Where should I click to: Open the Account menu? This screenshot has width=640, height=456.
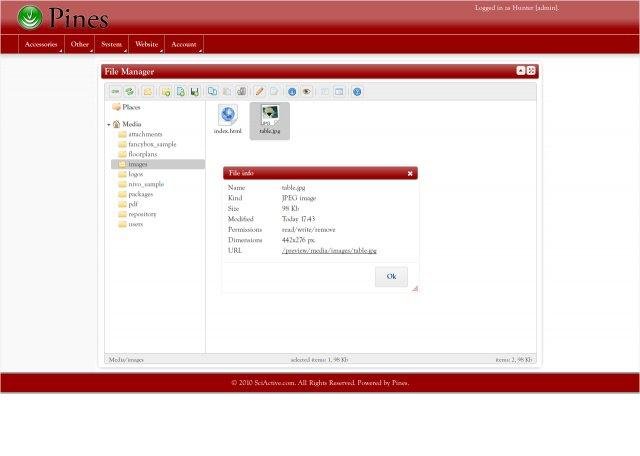click(184, 44)
